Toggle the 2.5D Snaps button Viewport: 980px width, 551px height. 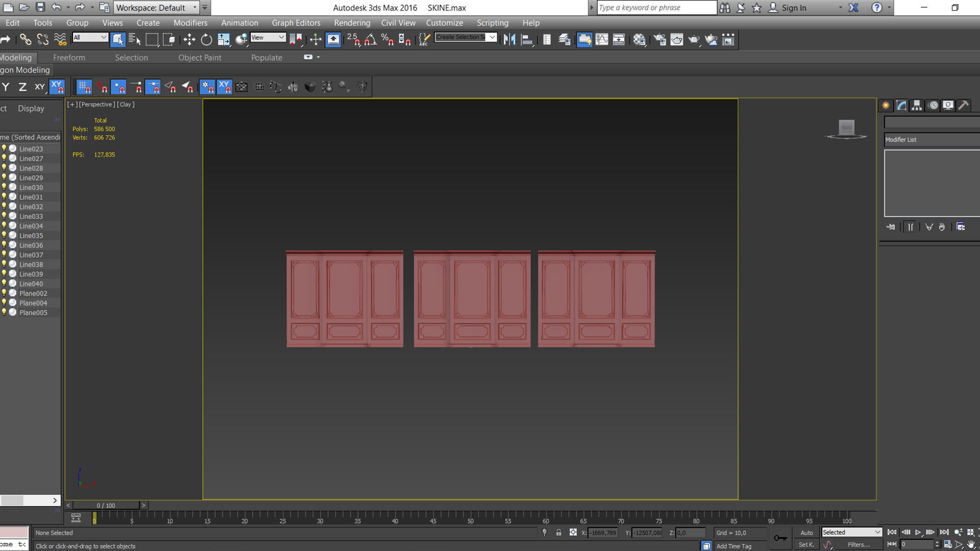353,39
